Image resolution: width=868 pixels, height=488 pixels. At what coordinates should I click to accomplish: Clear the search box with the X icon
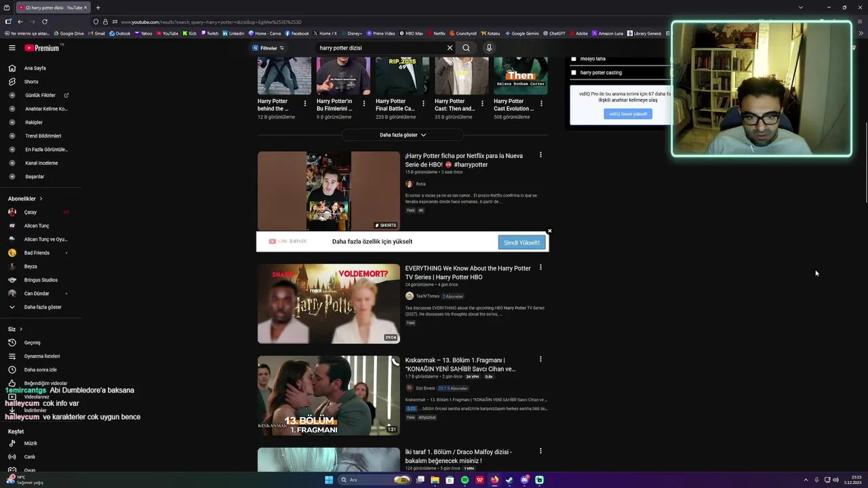point(449,48)
